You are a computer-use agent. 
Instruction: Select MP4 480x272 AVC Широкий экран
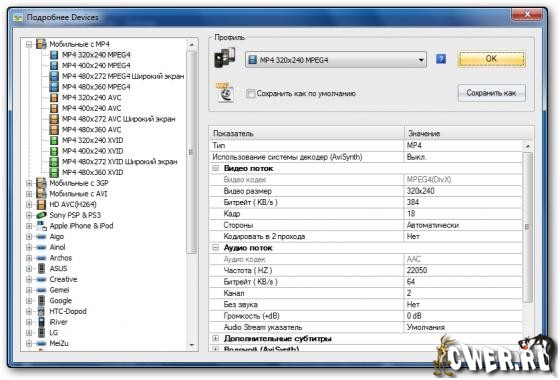119,119
